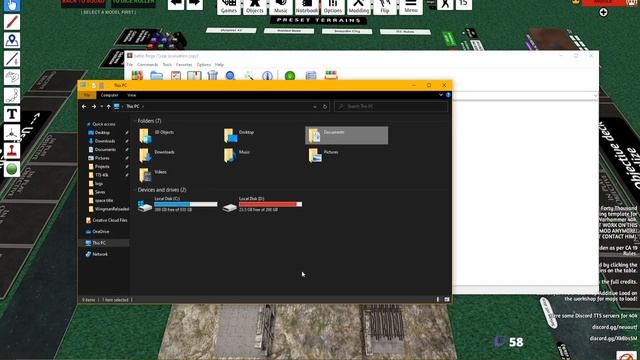Select the Joint chain tool
The width and height of the screenshot is (640, 360).
click(x=12, y=96)
